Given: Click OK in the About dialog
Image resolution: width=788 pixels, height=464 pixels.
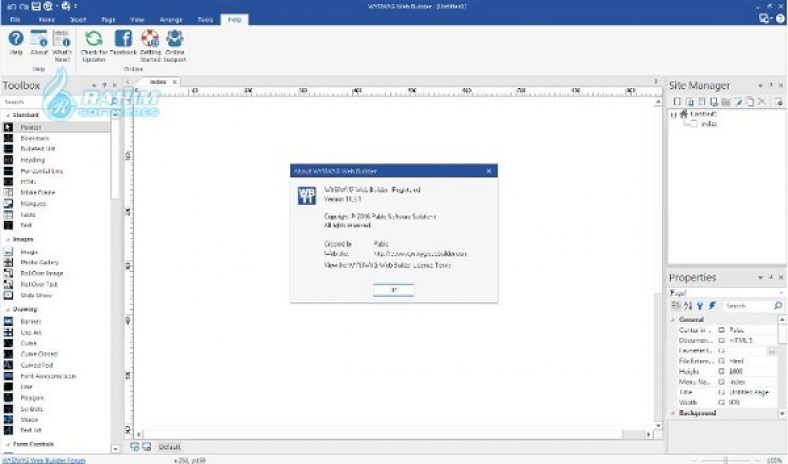Looking at the screenshot, I should tap(393, 290).
